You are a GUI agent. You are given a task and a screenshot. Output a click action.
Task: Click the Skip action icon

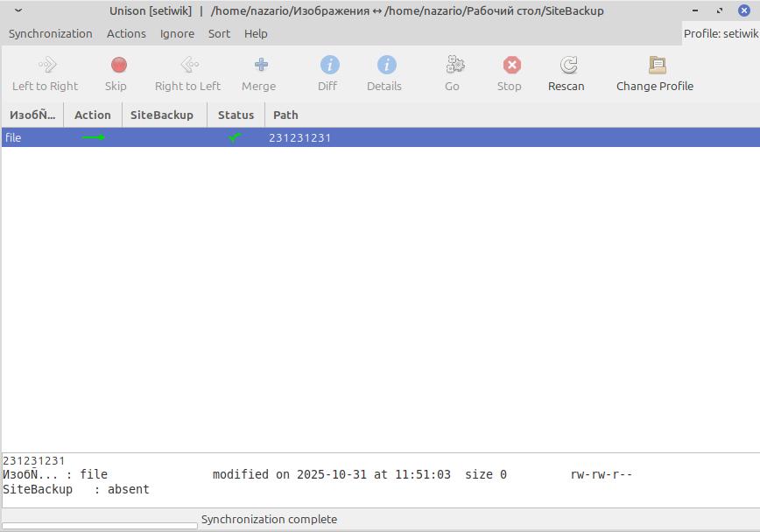(116, 66)
